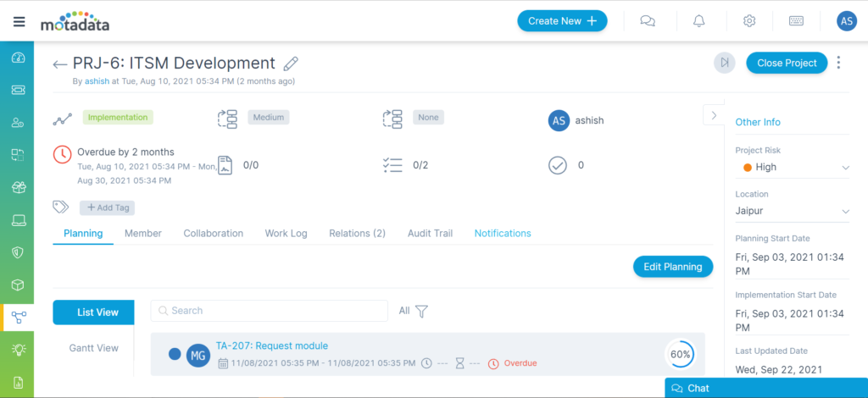Open the TA-207: Request module link
Image resolution: width=868 pixels, height=398 pixels.
point(271,345)
